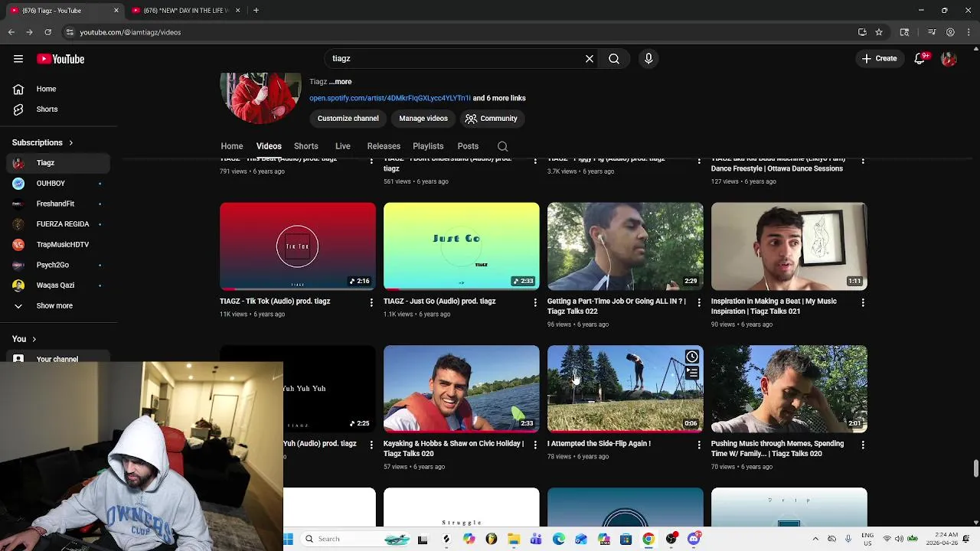
Task: Open Chrome media controls icon
Action: pyautogui.click(x=932, y=32)
